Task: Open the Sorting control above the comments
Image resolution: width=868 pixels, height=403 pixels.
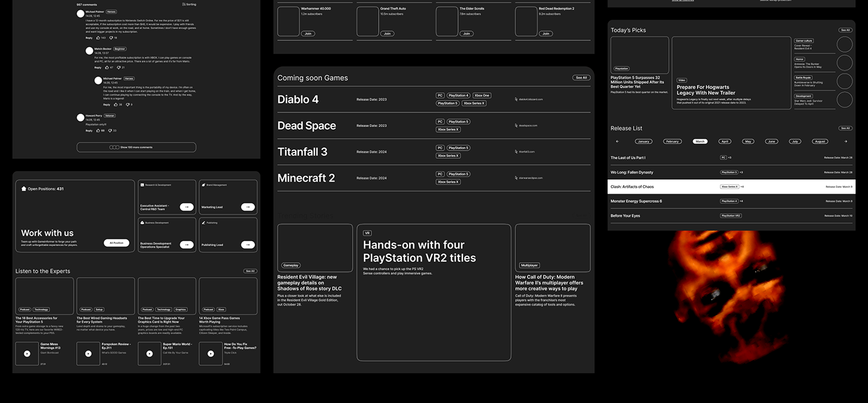Action: (x=189, y=4)
